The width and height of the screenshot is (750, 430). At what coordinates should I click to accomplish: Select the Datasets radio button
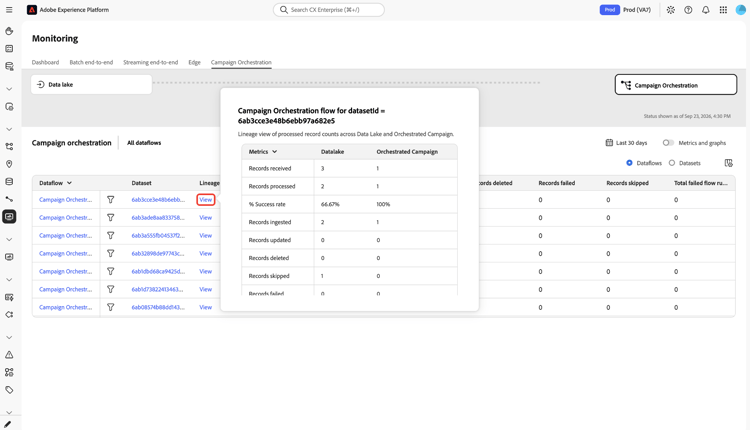(672, 163)
